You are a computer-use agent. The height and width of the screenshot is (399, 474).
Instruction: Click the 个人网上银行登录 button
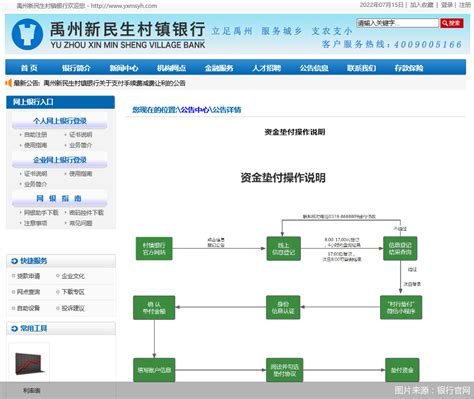click(60, 121)
